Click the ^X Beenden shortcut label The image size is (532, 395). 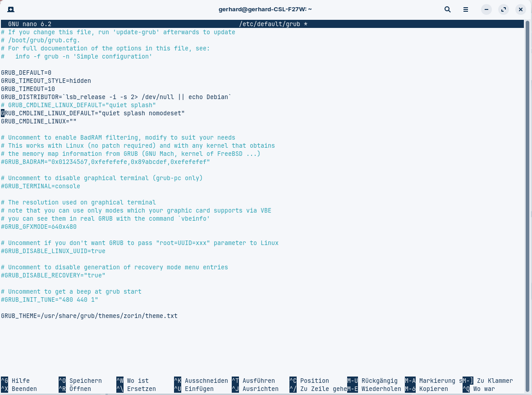click(18, 389)
